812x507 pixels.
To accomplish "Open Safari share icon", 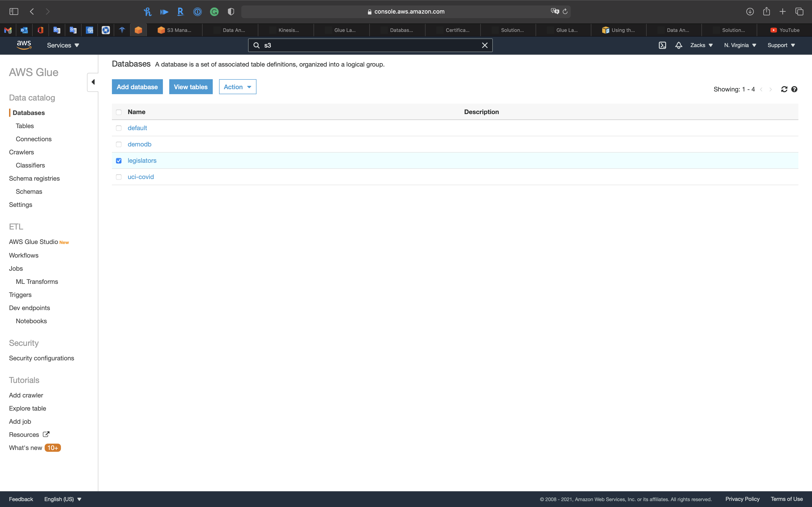I will (766, 11).
